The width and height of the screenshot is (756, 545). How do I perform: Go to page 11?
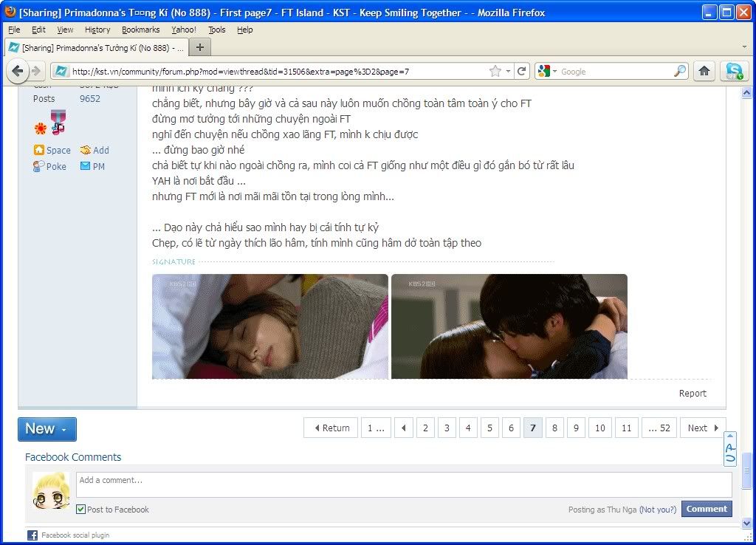(626, 428)
